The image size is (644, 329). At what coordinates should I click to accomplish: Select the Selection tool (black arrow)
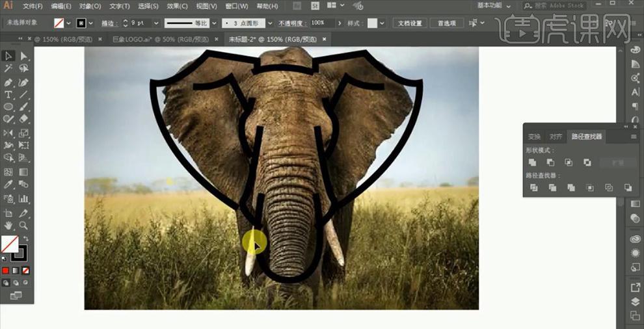click(x=8, y=56)
